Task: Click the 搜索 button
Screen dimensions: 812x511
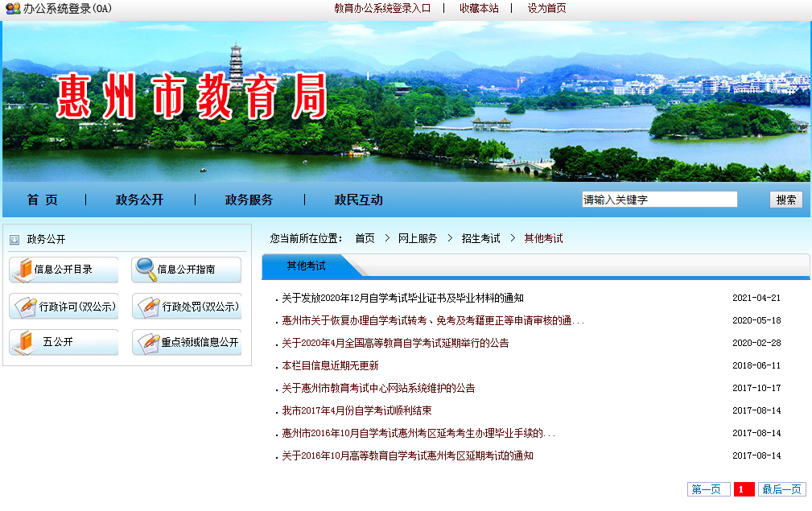Action: point(786,200)
